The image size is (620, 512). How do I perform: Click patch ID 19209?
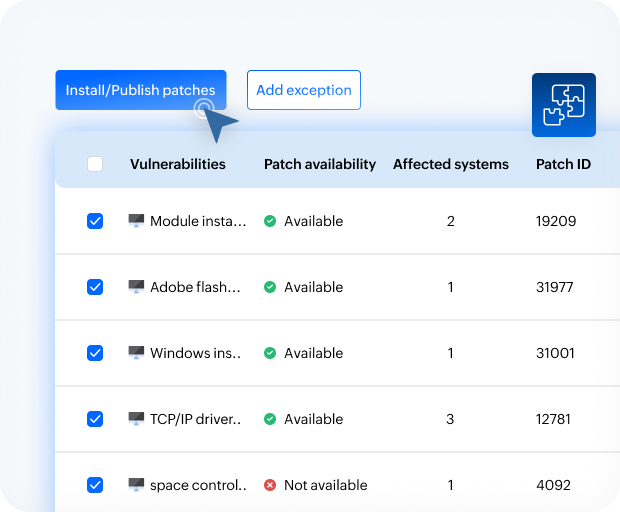click(x=556, y=221)
